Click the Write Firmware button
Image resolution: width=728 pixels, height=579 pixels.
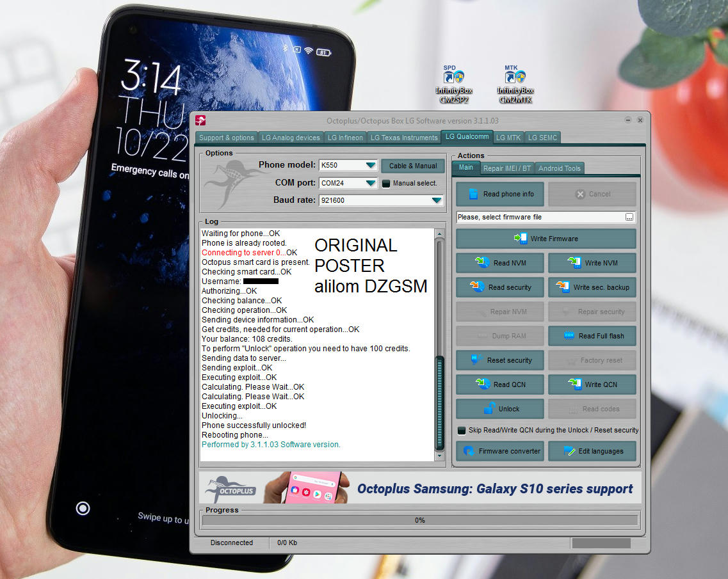coord(546,239)
